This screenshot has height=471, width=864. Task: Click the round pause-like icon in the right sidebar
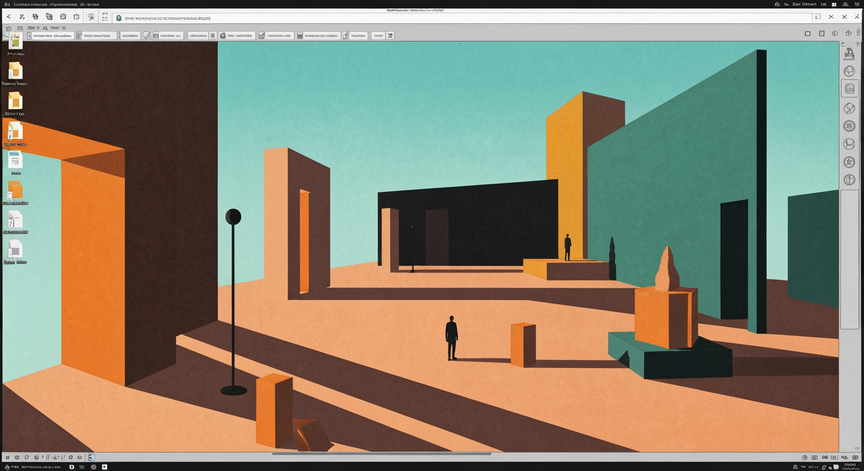(849, 126)
